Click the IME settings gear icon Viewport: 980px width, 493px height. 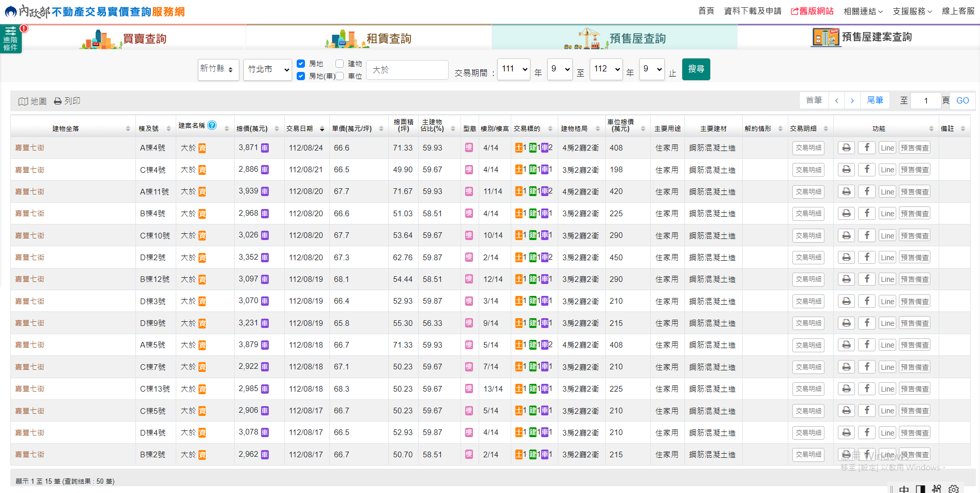[x=954, y=489]
